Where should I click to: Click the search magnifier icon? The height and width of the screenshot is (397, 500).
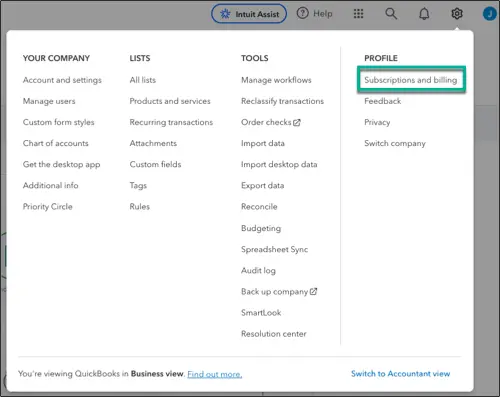(391, 14)
